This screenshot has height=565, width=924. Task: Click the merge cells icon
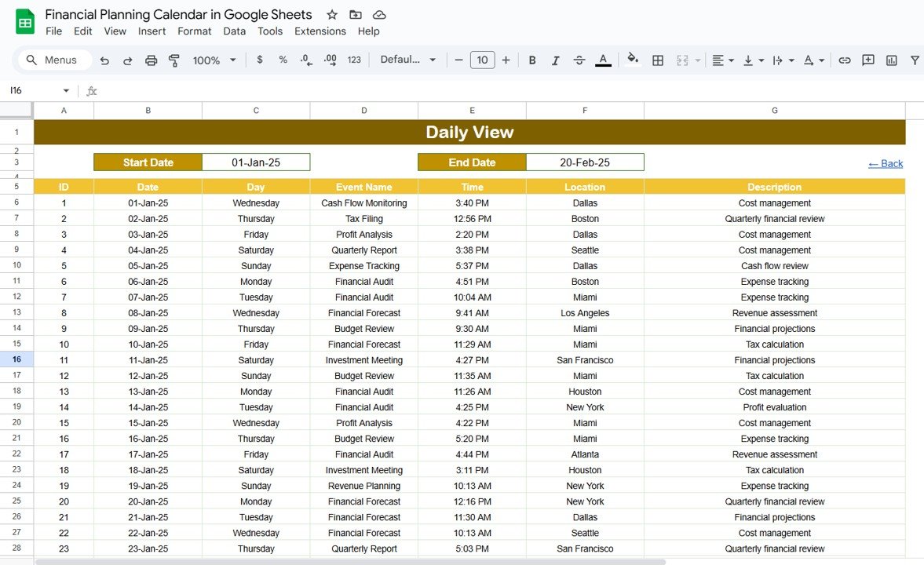point(682,60)
